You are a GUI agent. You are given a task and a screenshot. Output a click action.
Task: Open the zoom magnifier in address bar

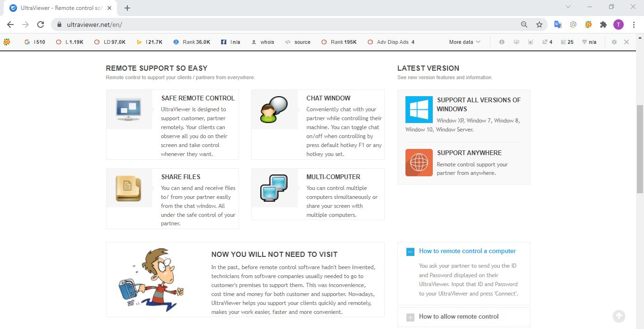tap(524, 25)
